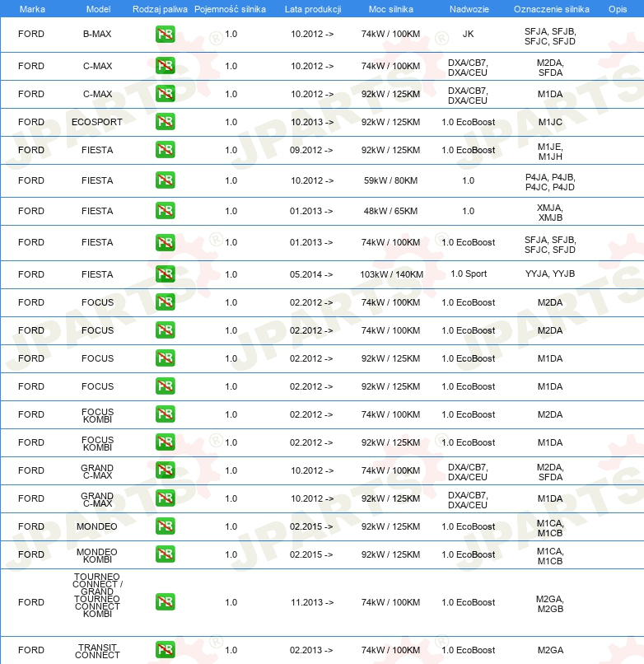Click the fuel icon for C-MAX 74kW / 100KM
Viewport: 644px width, 664px height.
tap(166, 66)
